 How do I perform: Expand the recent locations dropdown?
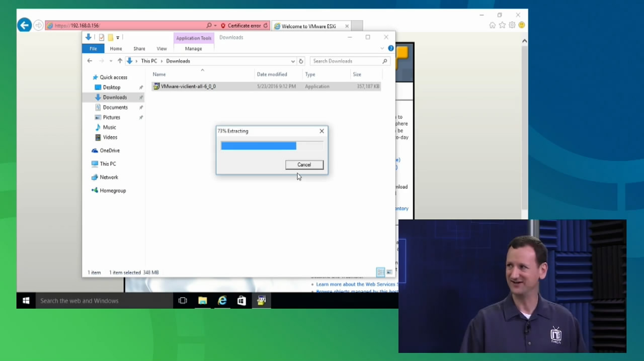(x=111, y=61)
